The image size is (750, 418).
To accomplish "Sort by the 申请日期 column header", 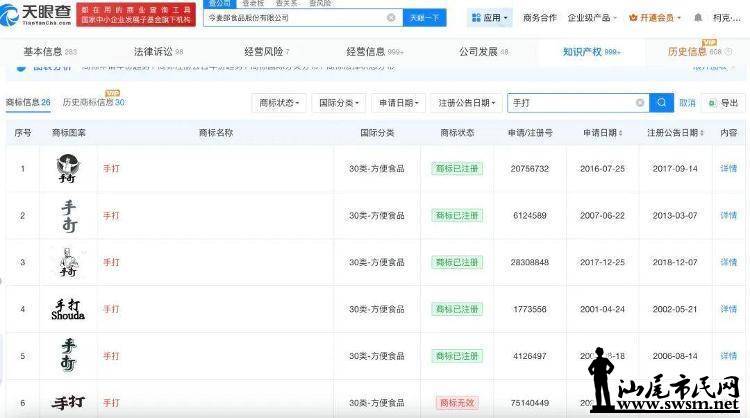I will coord(601,133).
